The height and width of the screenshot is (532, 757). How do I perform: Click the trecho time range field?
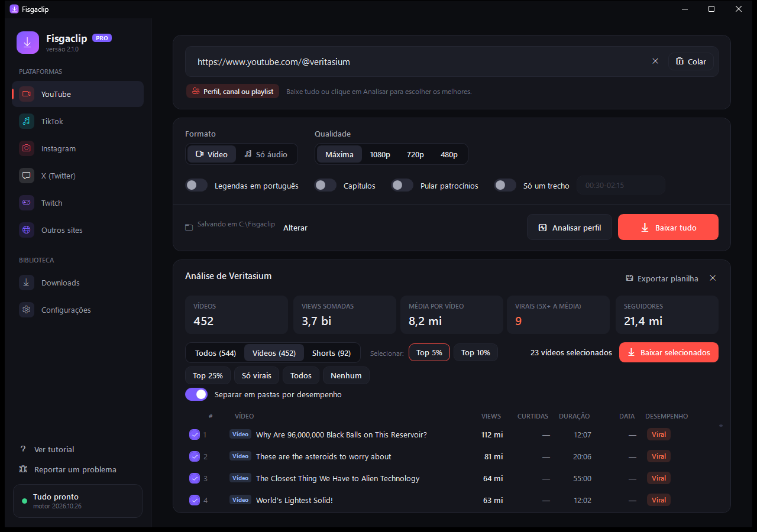pyautogui.click(x=621, y=186)
